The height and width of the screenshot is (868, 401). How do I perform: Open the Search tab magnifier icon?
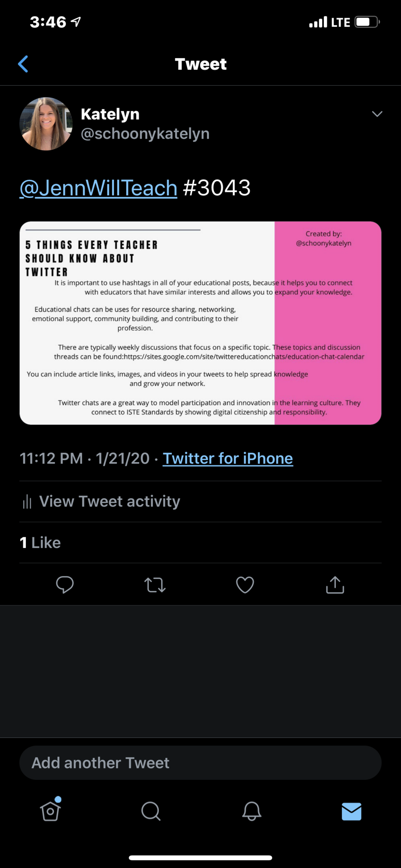pos(151,811)
